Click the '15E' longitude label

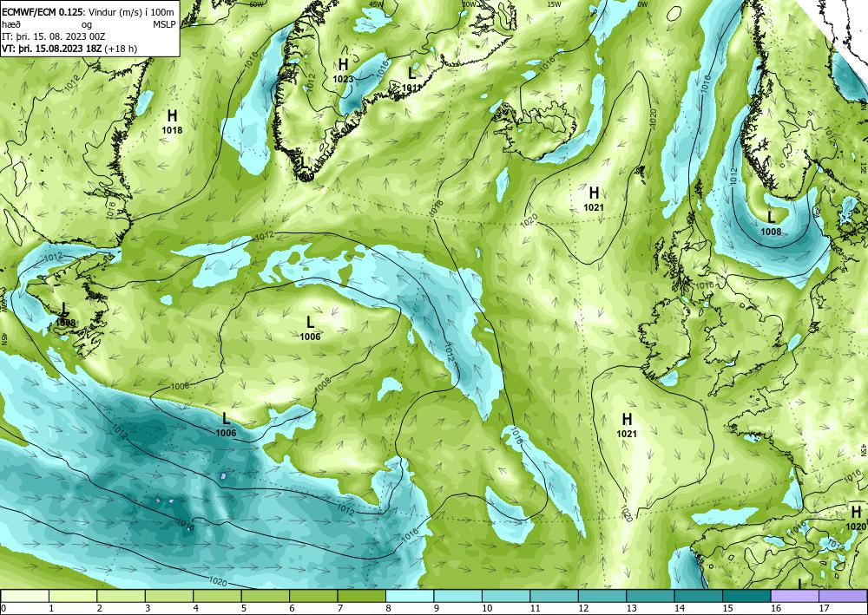tap(863, 168)
